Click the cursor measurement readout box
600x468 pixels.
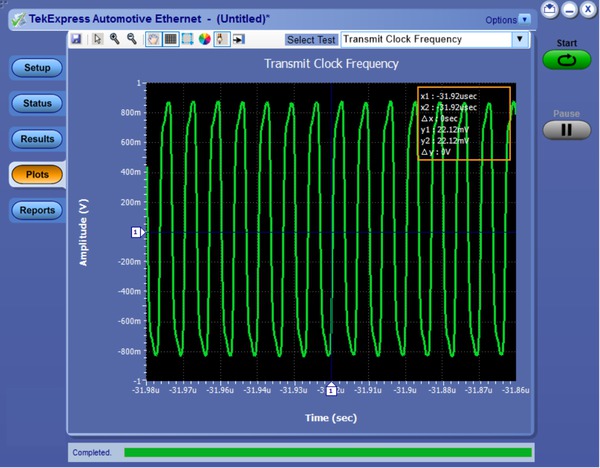(463, 123)
